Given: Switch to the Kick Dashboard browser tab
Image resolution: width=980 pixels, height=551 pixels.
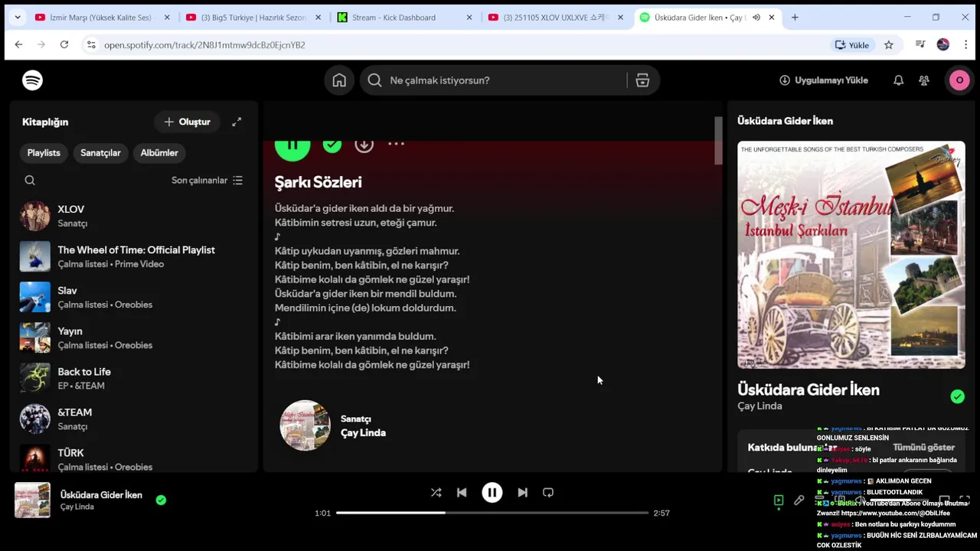Looking at the screenshot, I should click(x=404, y=17).
